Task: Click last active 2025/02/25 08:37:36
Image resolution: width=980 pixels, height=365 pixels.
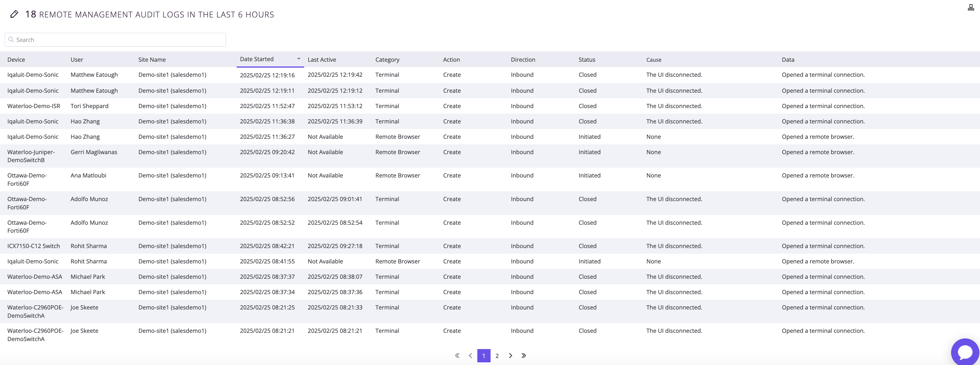Action: (335, 292)
